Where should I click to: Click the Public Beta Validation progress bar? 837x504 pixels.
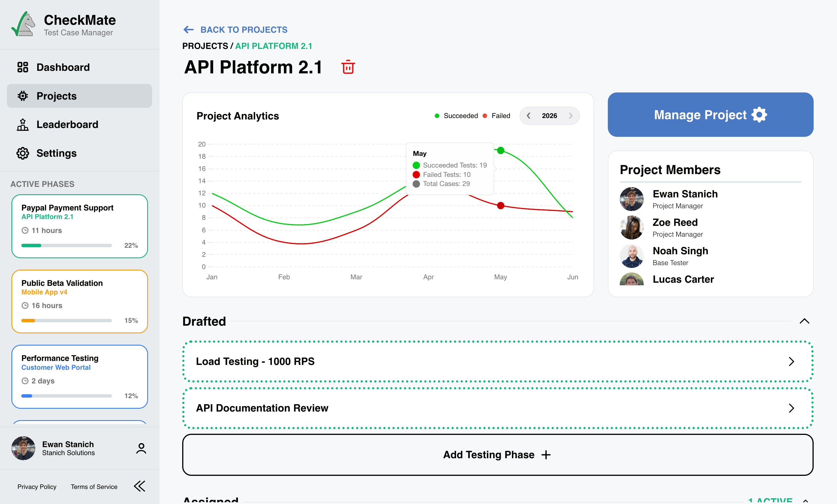[67, 321]
